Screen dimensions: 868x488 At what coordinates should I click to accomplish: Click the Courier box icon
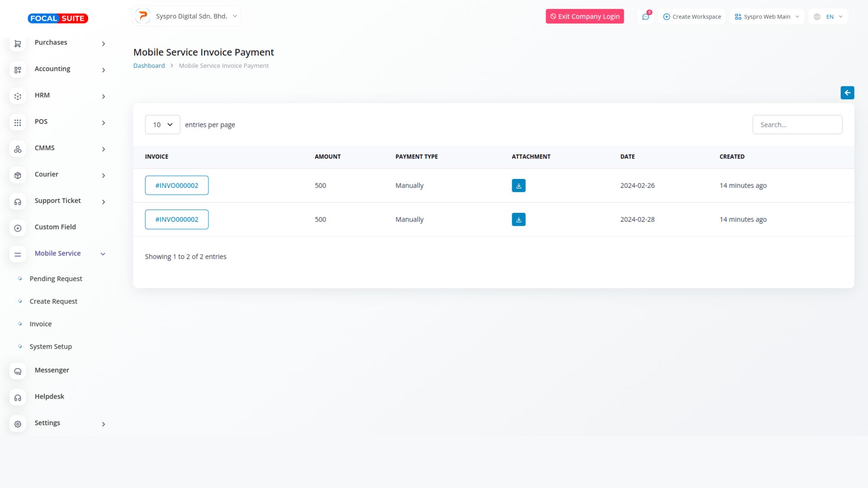click(18, 175)
